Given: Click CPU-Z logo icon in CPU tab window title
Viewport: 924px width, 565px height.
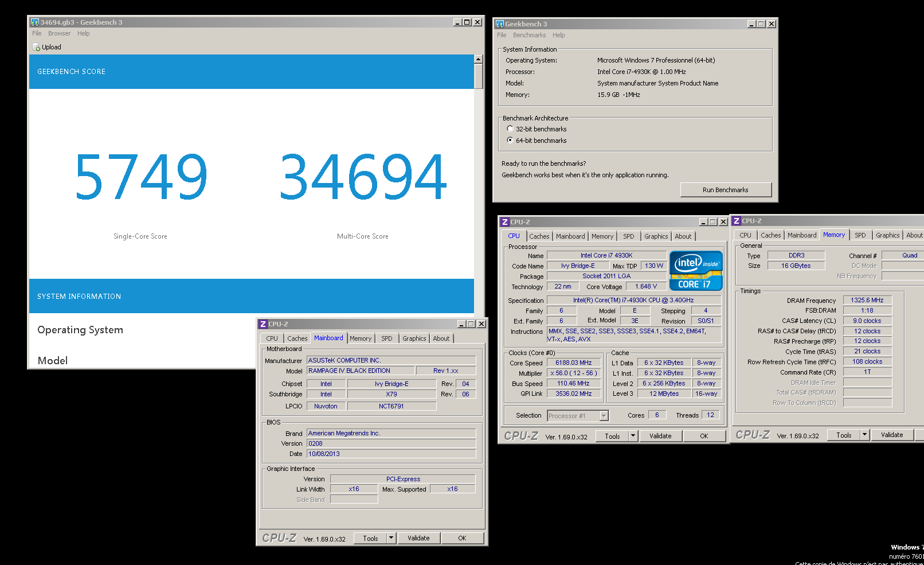Looking at the screenshot, I should (x=505, y=222).
